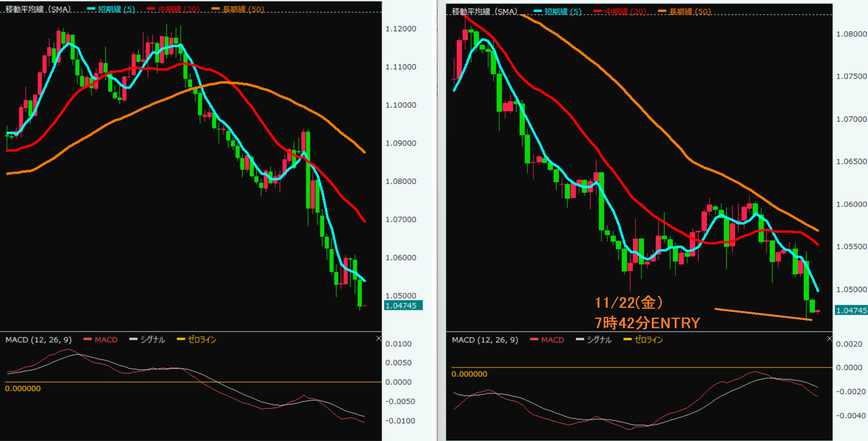Click MACD (12, 26, 9) label in right panel

coord(485,340)
